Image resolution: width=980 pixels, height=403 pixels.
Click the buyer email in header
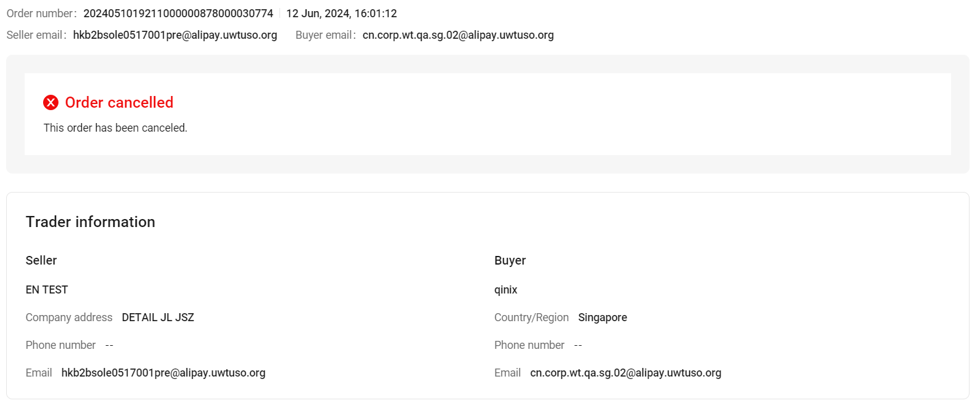458,35
